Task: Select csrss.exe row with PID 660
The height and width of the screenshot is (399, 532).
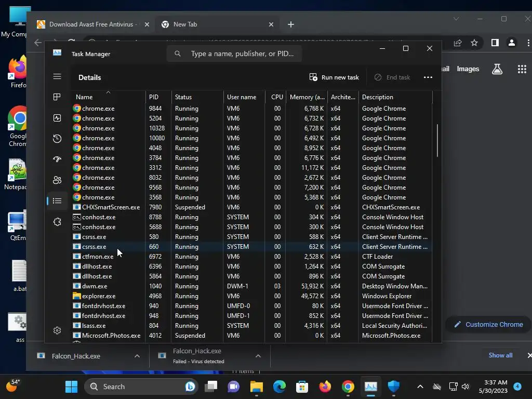Action: point(252,247)
